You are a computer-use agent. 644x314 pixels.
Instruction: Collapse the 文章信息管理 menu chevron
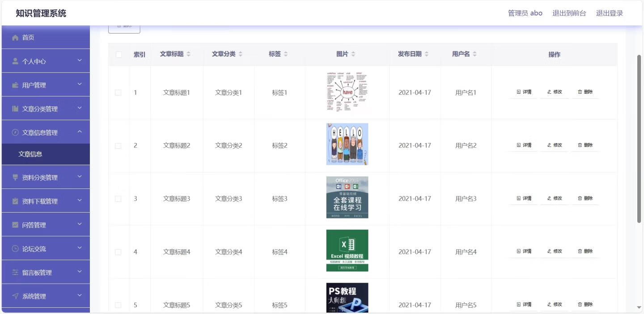click(80, 132)
